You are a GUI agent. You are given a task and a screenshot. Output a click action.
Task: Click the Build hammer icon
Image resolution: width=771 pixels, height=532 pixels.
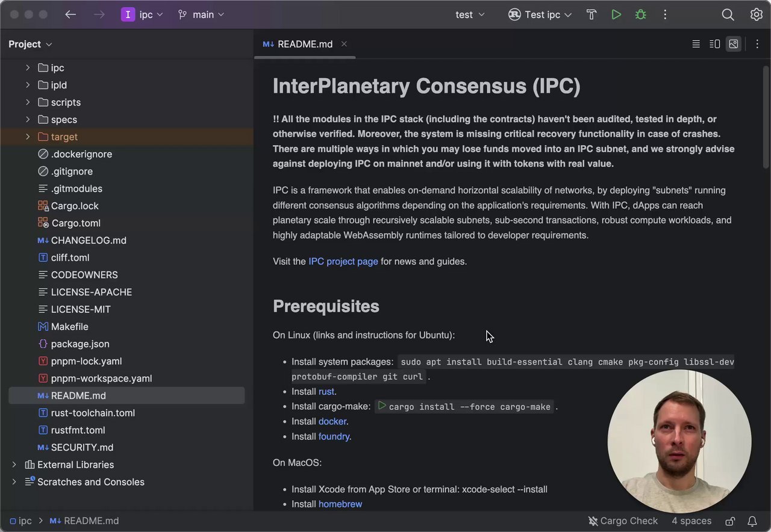[x=592, y=14]
